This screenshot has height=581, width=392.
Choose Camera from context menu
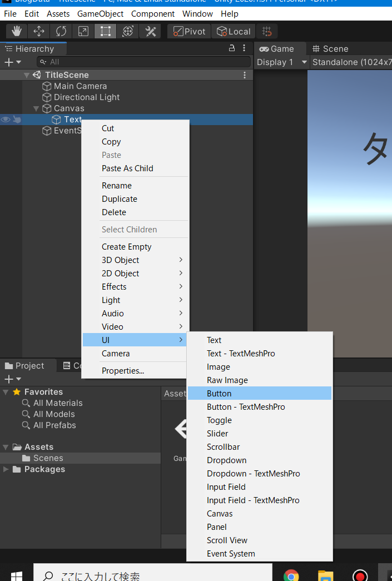tap(135, 353)
